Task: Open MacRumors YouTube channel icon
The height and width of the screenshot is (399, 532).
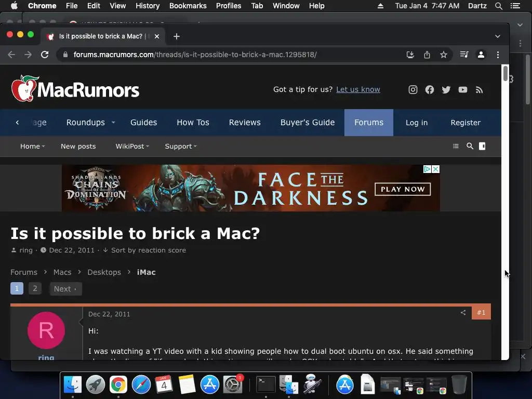Action: point(463,89)
